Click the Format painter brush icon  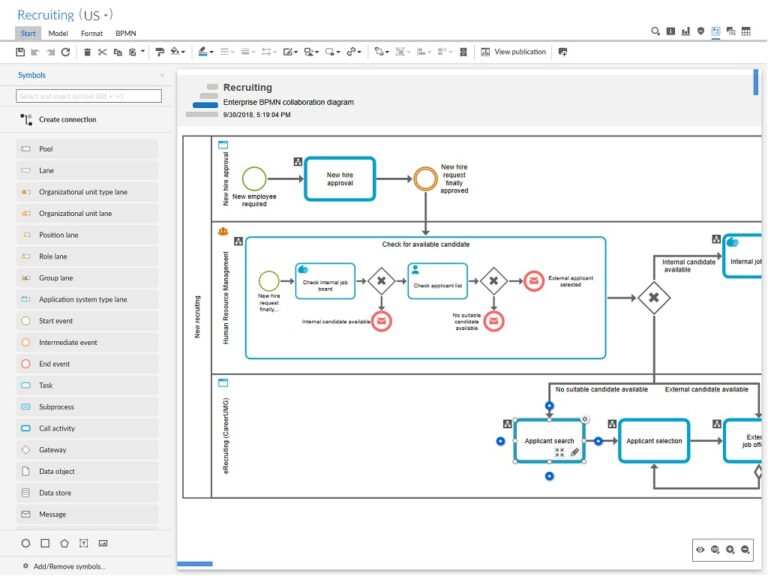coord(159,52)
